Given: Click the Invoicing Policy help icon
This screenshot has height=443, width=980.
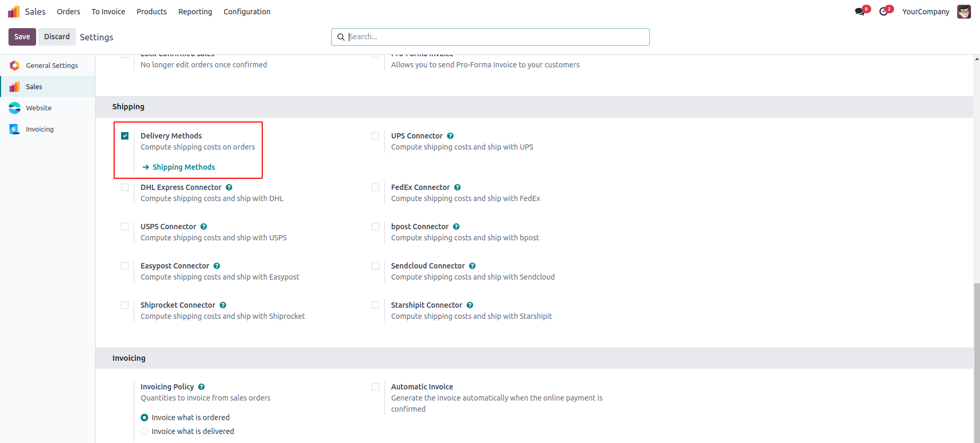Looking at the screenshot, I should coord(202,387).
